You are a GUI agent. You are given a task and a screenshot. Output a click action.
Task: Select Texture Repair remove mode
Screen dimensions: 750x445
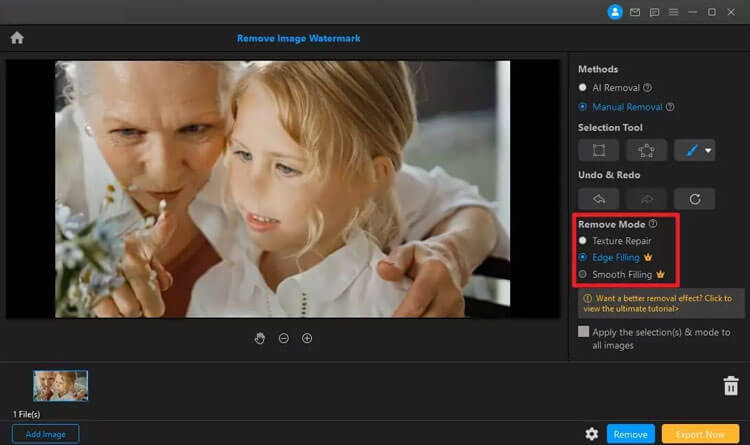pos(582,241)
